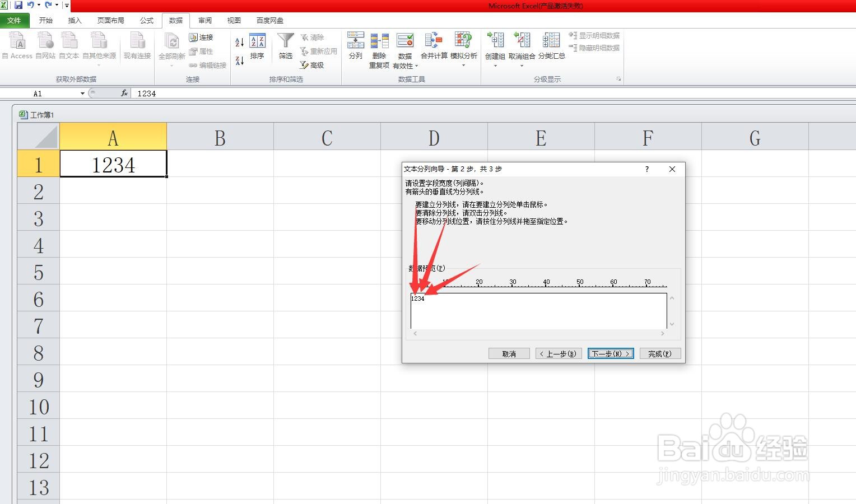
Task: Import data from text file (自文本)
Action: 69,45
